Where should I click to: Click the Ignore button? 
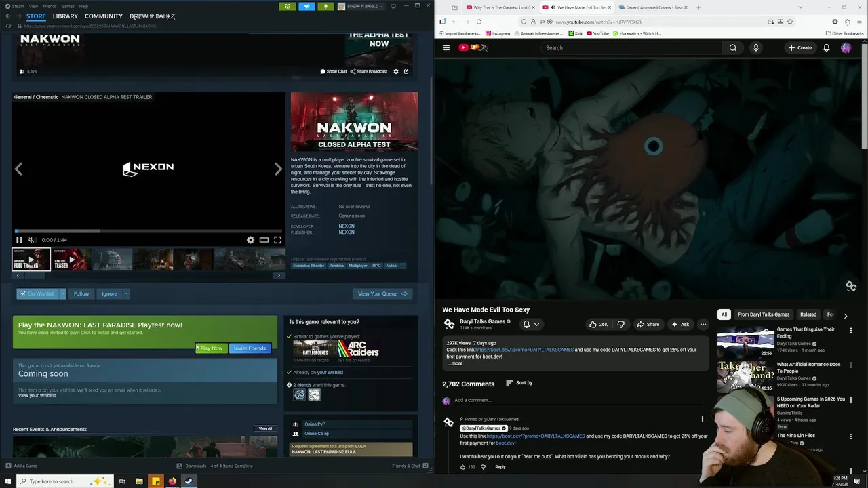[109, 293]
